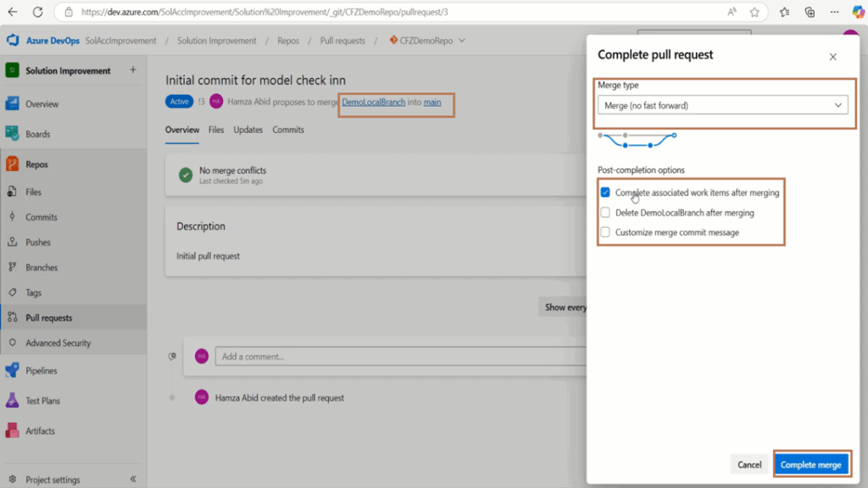Open the Merge type dropdown
The width and height of the screenshot is (868, 488).
(x=722, y=105)
